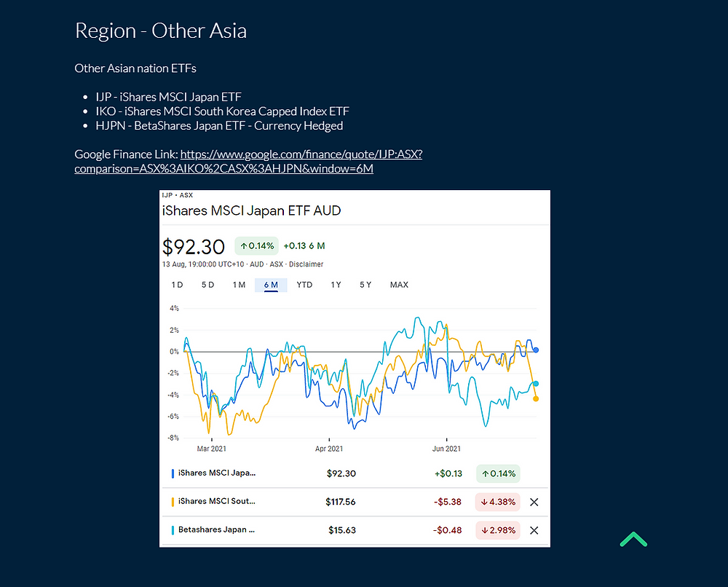
Task: Click the +$0.13 change value in table
Action: 448,473
